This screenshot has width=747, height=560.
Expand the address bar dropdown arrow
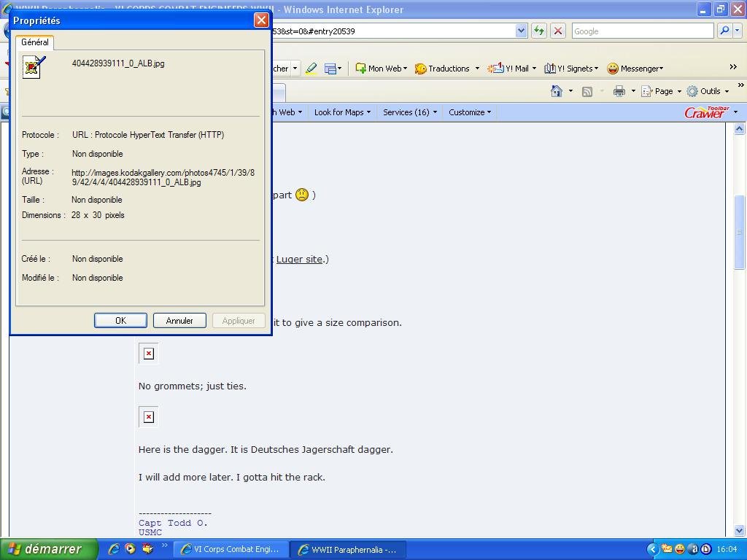point(521,31)
